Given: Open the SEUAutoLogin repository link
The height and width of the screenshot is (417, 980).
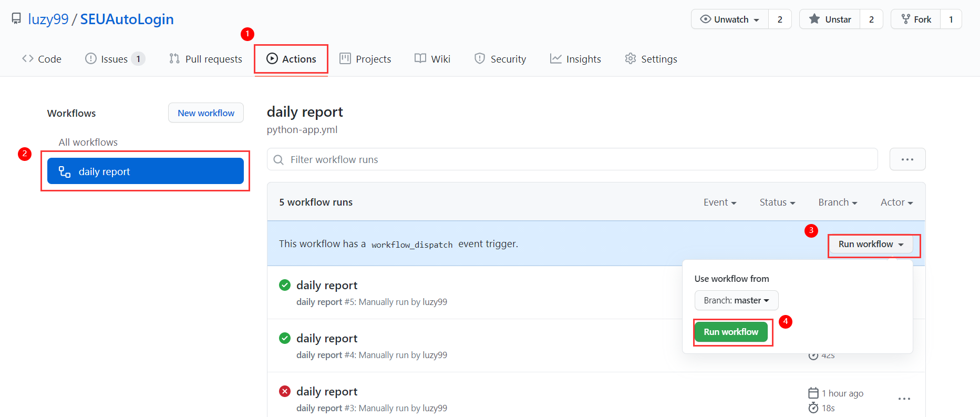Looking at the screenshot, I should pos(127,19).
